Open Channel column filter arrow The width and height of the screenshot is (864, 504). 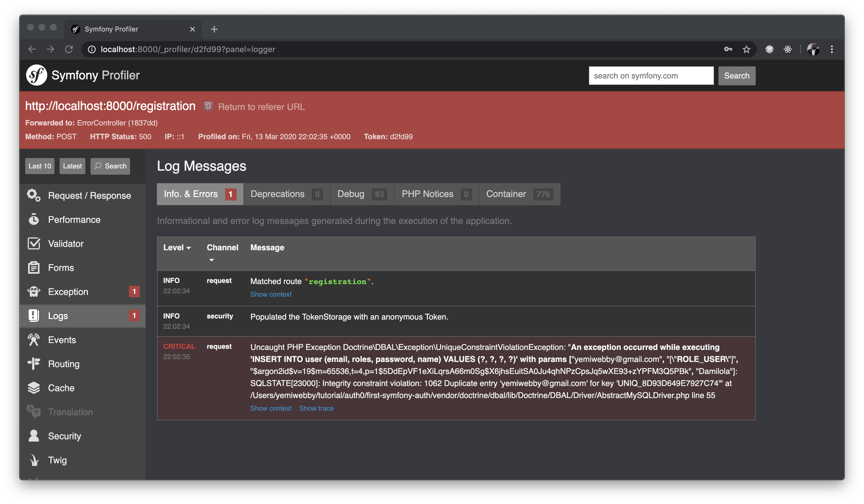[211, 260]
